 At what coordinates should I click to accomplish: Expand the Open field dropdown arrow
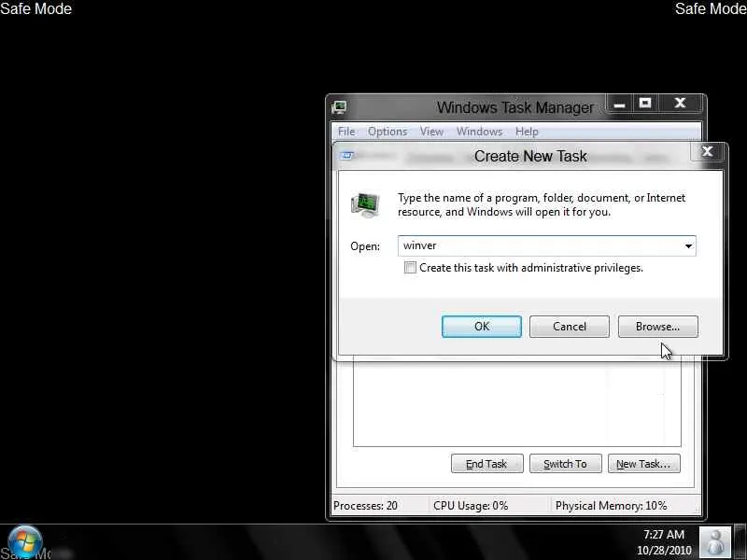[688, 245]
